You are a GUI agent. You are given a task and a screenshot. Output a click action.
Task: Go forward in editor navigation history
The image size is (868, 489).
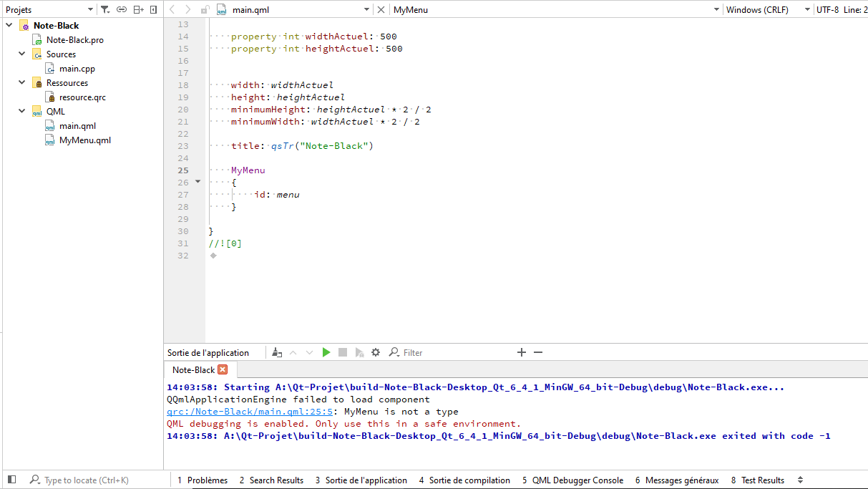[188, 9]
